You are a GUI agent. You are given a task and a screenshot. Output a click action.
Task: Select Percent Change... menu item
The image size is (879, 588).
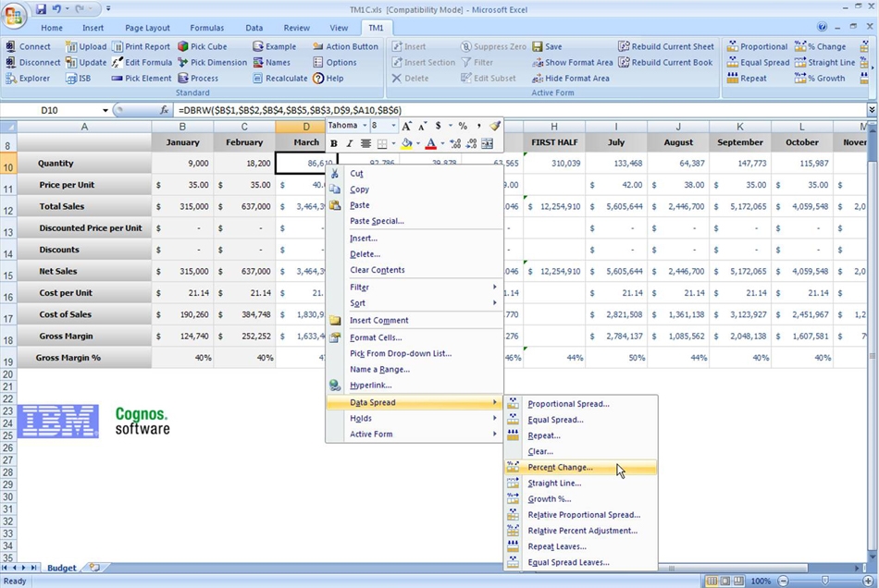(x=580, y=468)
